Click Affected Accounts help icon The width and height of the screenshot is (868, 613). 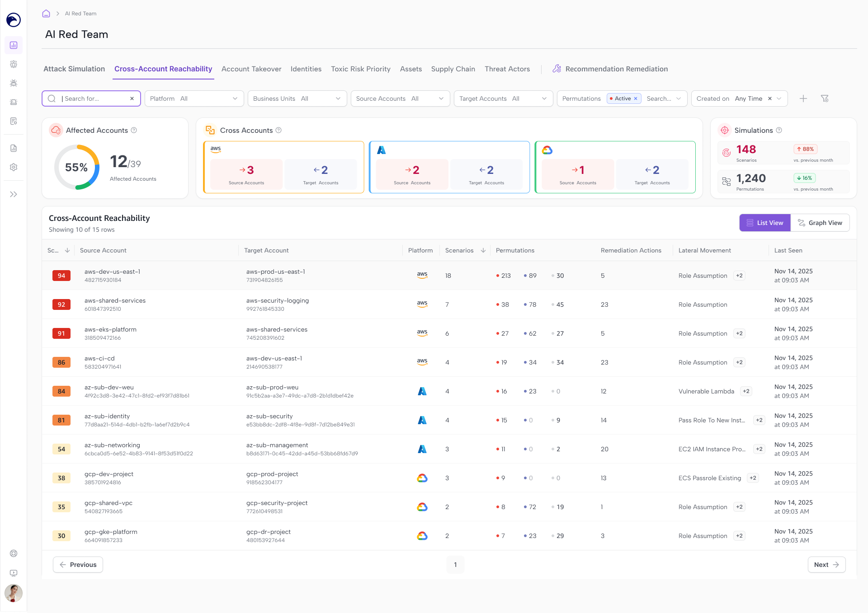134,130
